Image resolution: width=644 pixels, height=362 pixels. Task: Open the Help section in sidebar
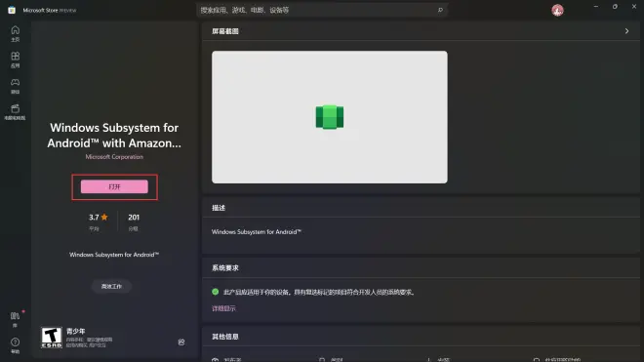coord(16,345)
